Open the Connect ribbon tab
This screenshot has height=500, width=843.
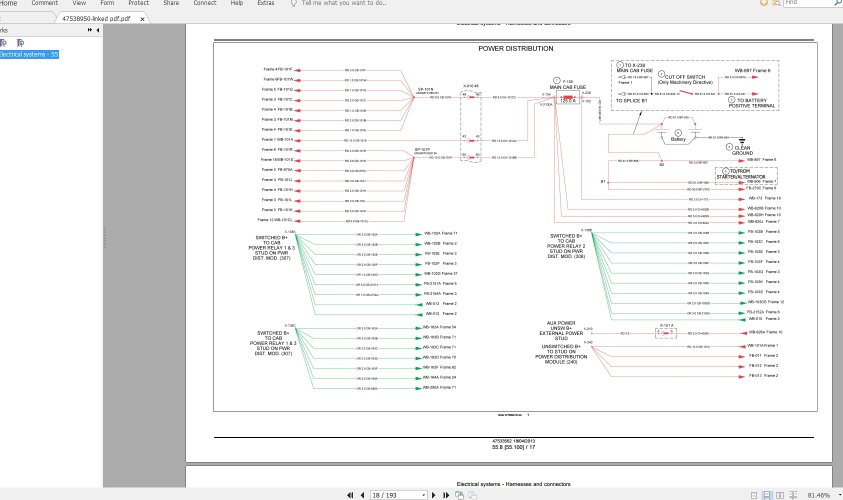[204, 4]
